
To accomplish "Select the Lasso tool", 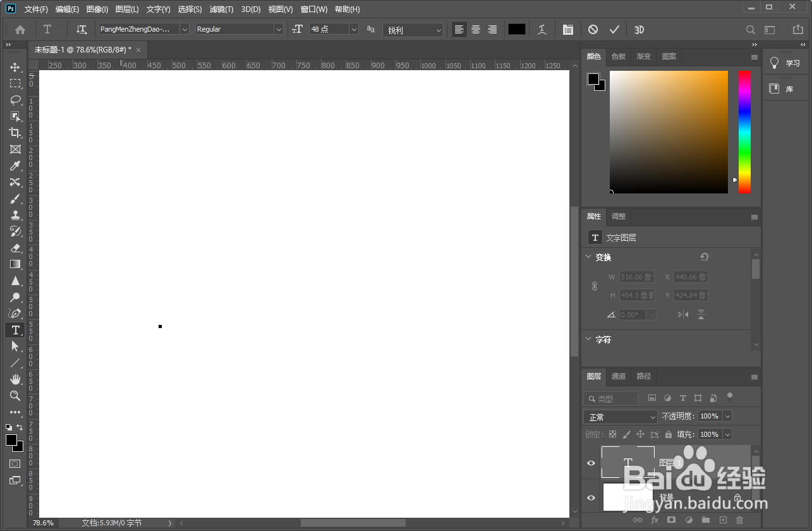I will pos(15,100).
